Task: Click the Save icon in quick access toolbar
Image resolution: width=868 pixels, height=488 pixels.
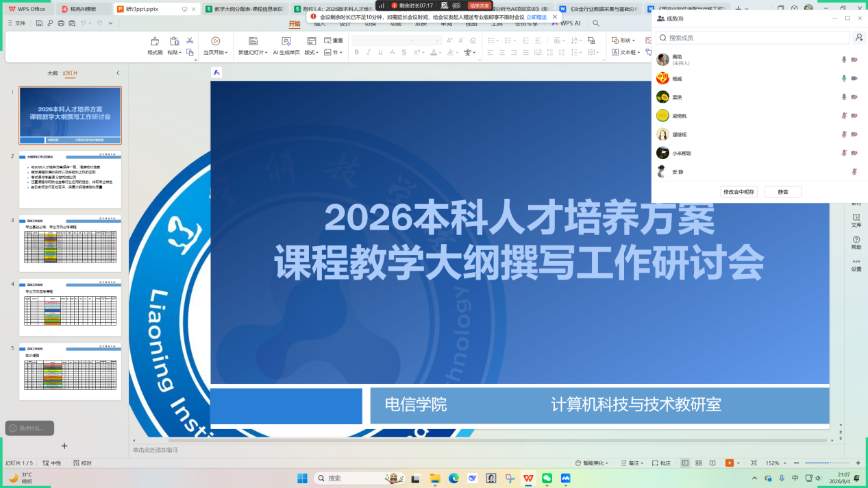Action: point(40,23)
